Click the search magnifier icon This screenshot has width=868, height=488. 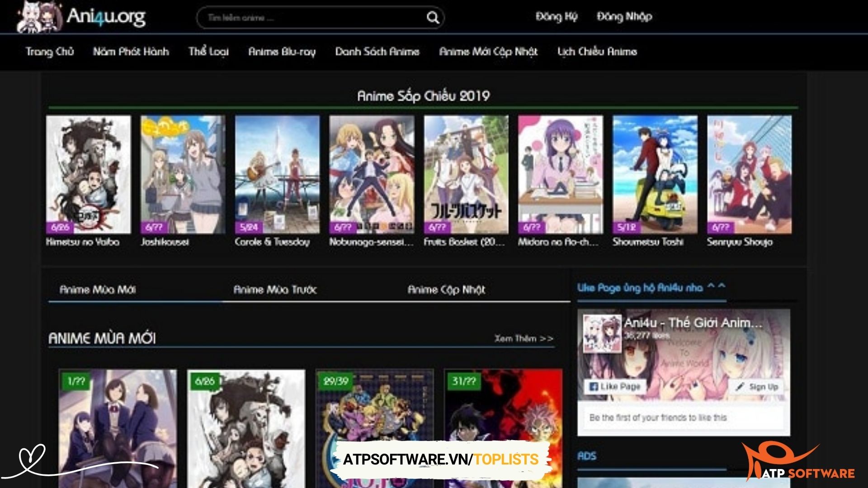pyautogui.click(x=433, y=18)
